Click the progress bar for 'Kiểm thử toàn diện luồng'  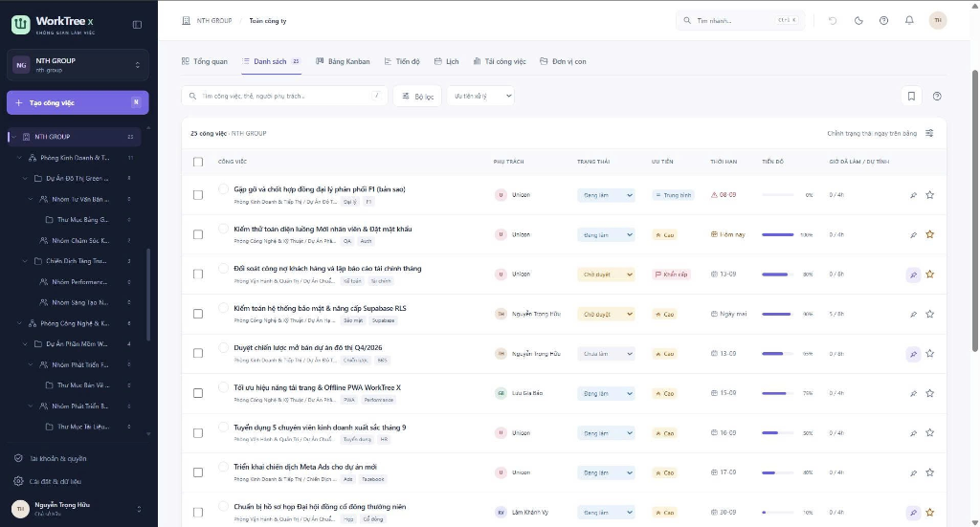click(x=777, y=234)
